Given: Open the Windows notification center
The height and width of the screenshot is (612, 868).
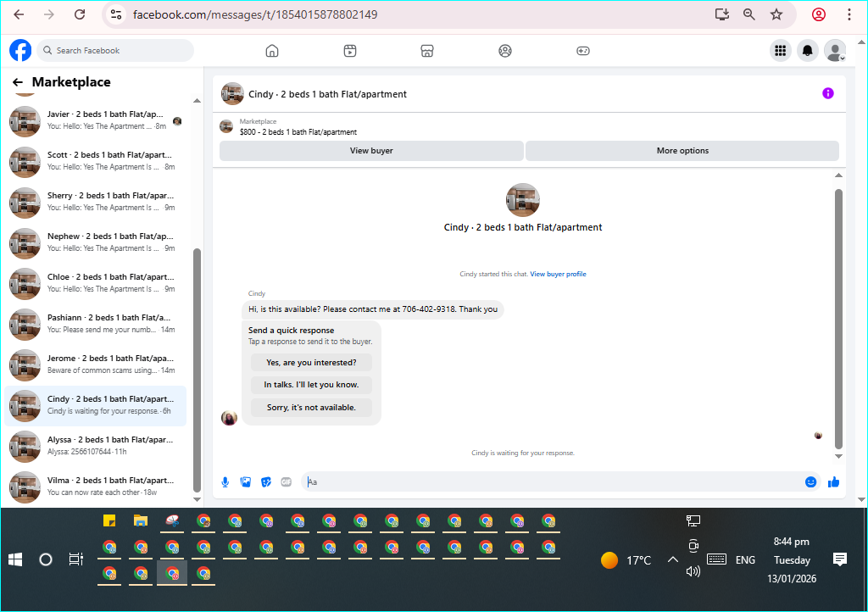Looking at the screenshot, I should click(840, 559).
